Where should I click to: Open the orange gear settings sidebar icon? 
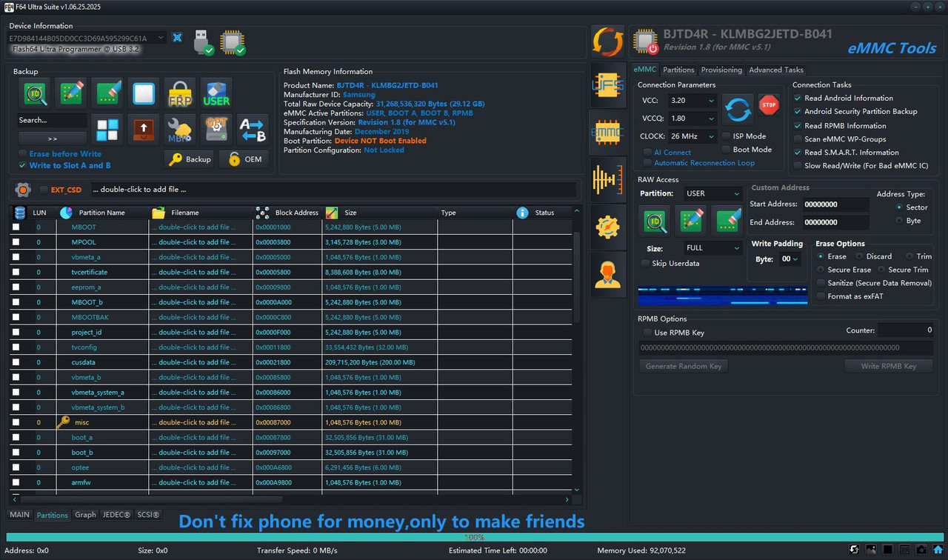coord(608,227)
